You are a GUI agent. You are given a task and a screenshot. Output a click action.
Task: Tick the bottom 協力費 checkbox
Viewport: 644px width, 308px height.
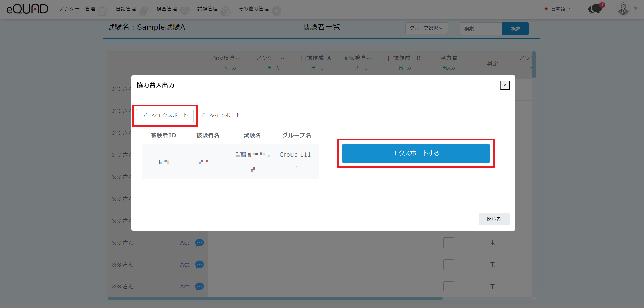449,287
